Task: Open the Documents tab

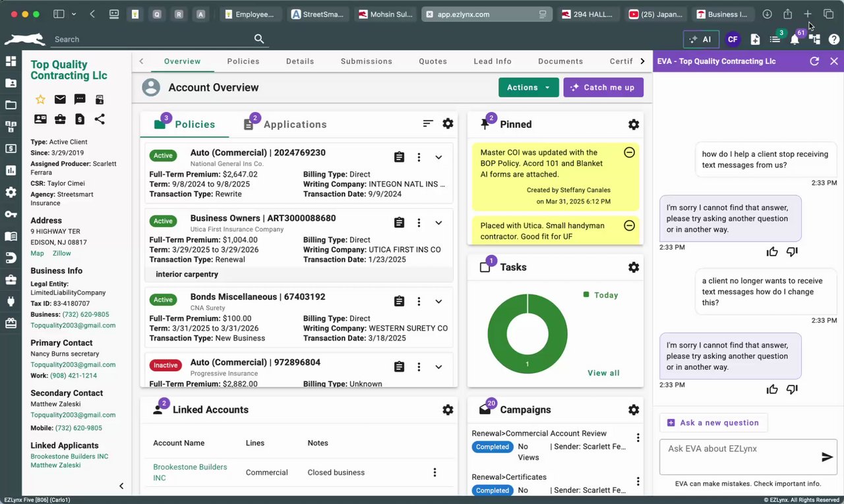Action: [560, 61]
